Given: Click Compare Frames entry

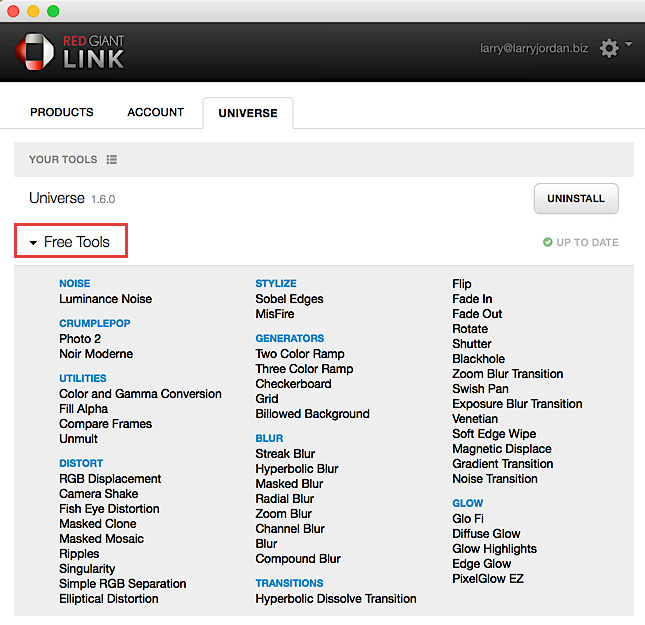Looking at the screenshot, I should 105,424.
